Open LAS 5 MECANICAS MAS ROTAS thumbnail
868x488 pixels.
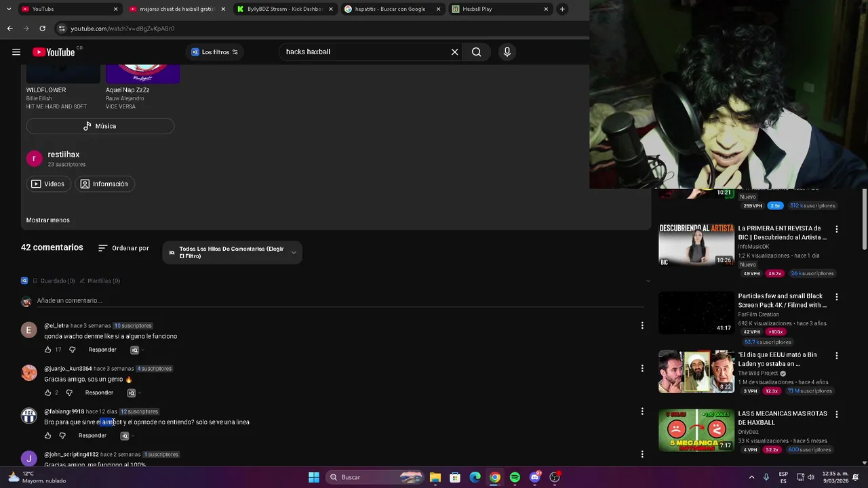(x=696, y=430)
